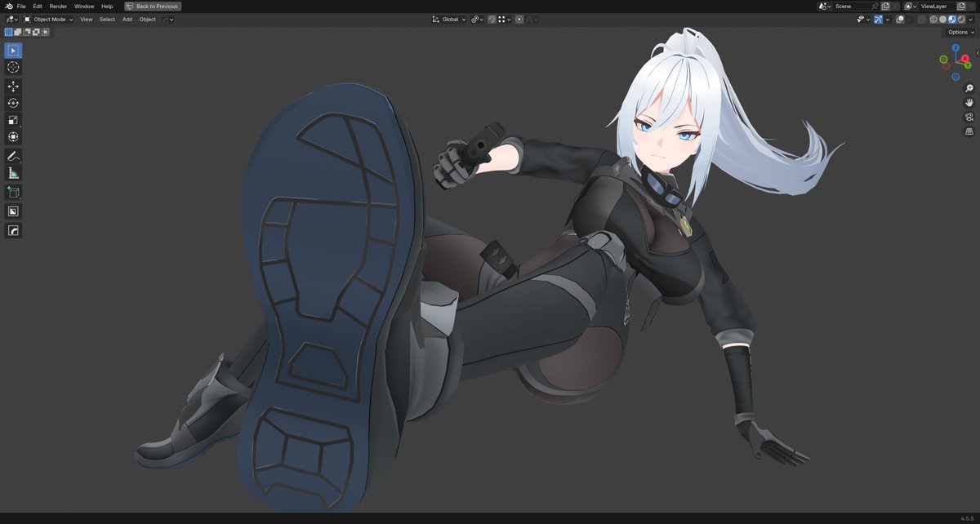Open object types visibility dropdown

864,19
